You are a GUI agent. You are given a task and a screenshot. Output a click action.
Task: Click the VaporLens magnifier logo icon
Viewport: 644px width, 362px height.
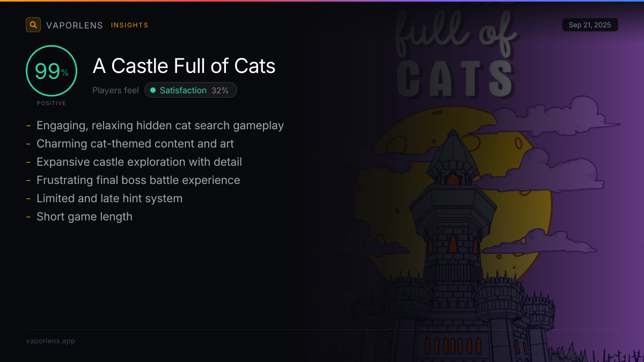click(x=33, y=25)
